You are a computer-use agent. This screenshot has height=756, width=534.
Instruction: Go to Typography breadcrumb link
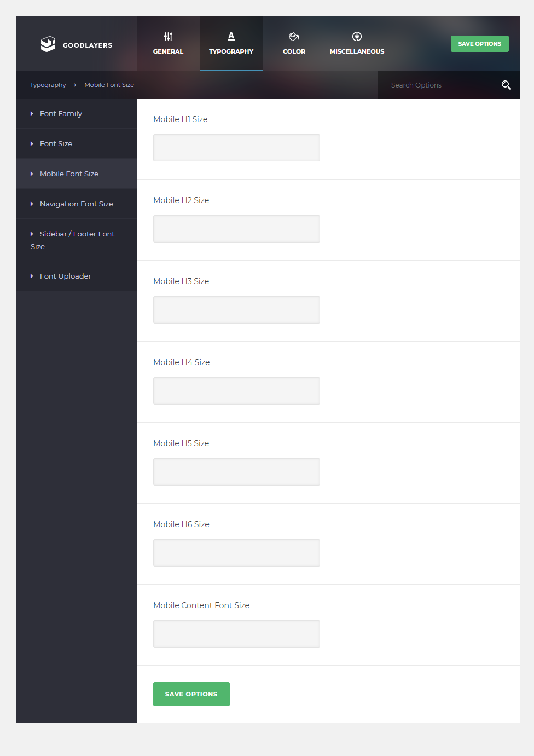pyautogui.click(x=48, y=85)
